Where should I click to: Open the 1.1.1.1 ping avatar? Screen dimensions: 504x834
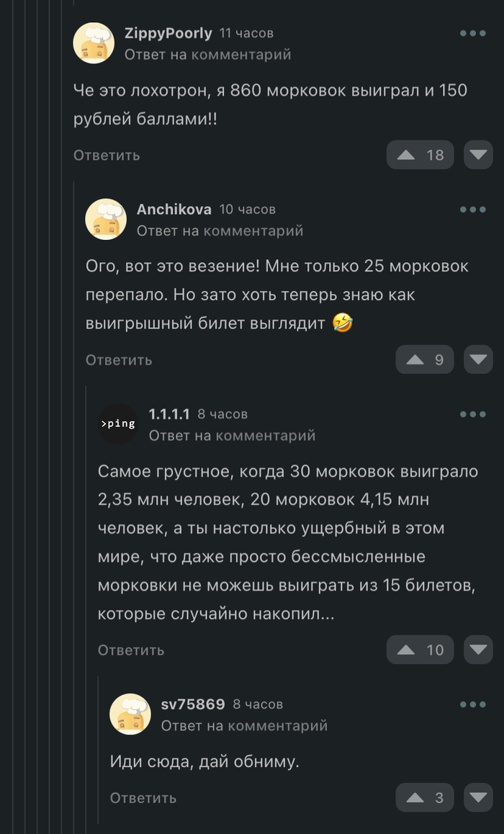[118, 423]
